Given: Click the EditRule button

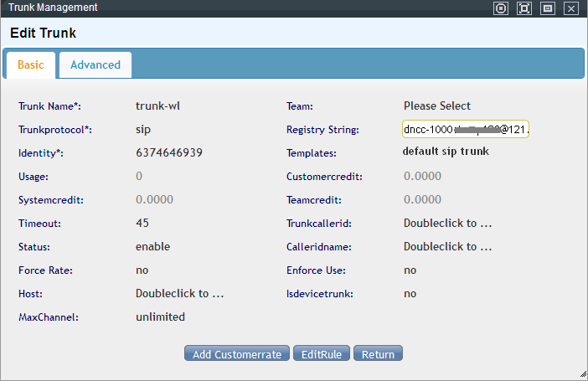Looking at the screenshot, I should (322, 354).
